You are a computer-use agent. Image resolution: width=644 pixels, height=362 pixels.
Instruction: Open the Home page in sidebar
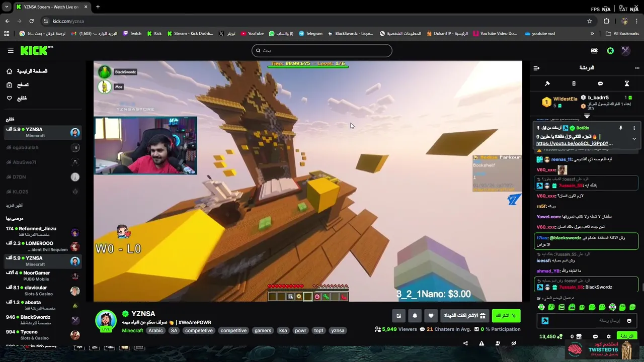coord(27,71)
